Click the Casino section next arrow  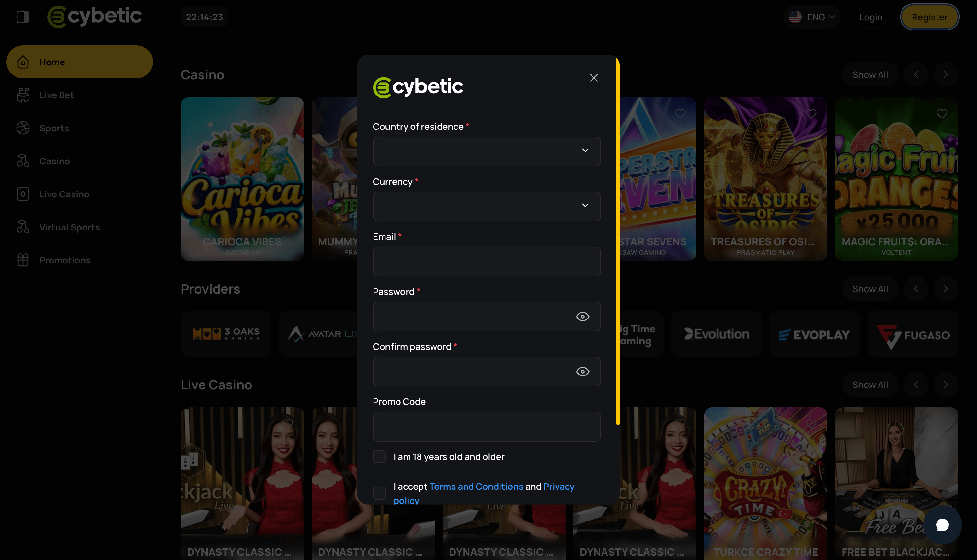(x=946, y=75)
